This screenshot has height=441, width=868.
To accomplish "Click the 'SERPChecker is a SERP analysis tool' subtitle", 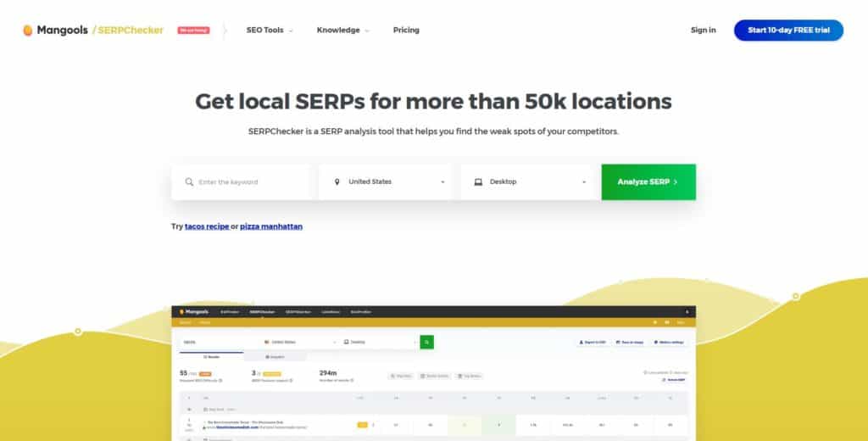I will 433,131.
